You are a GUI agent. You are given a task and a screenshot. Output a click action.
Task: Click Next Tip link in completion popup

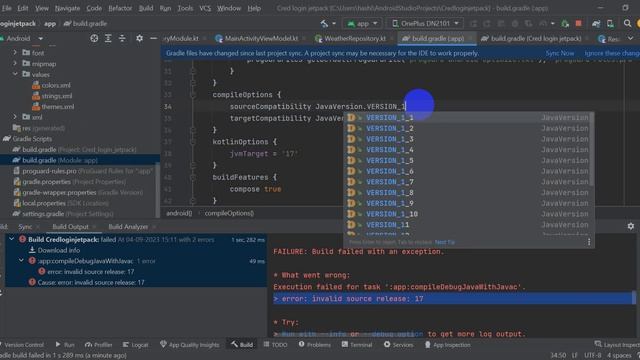pyautogui.click(x=444, y=242)
